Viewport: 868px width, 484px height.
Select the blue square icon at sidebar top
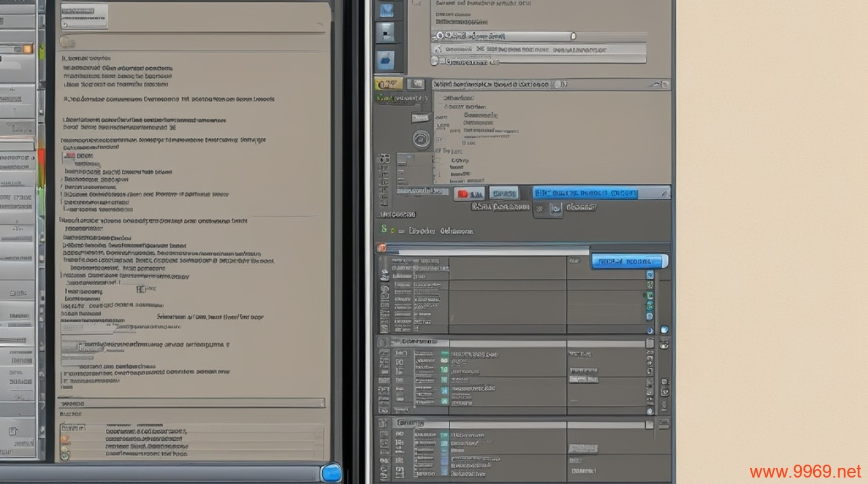click(386, 10)
